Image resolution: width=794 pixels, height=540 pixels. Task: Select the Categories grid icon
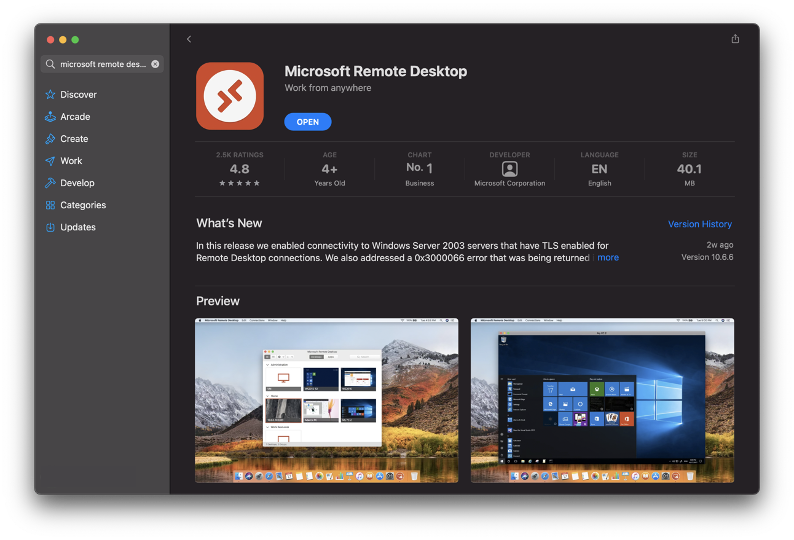[50, 205]
